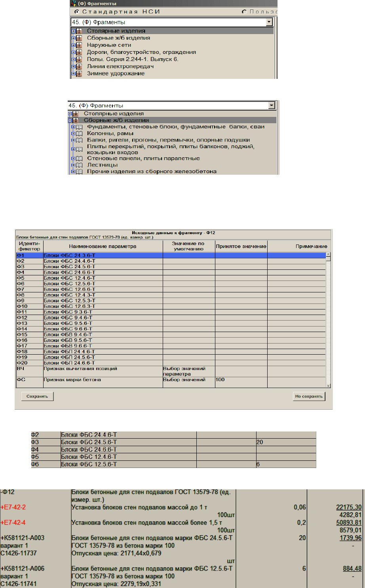Select the Полы. Серия 2.244-1. Выпуск 6. item

(x=133, y=59)
